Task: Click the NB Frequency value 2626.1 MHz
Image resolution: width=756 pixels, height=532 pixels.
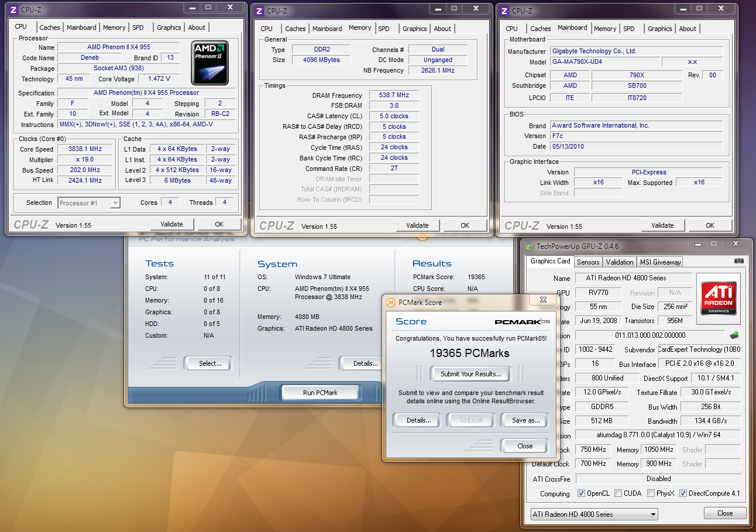Action: [438, 70]
